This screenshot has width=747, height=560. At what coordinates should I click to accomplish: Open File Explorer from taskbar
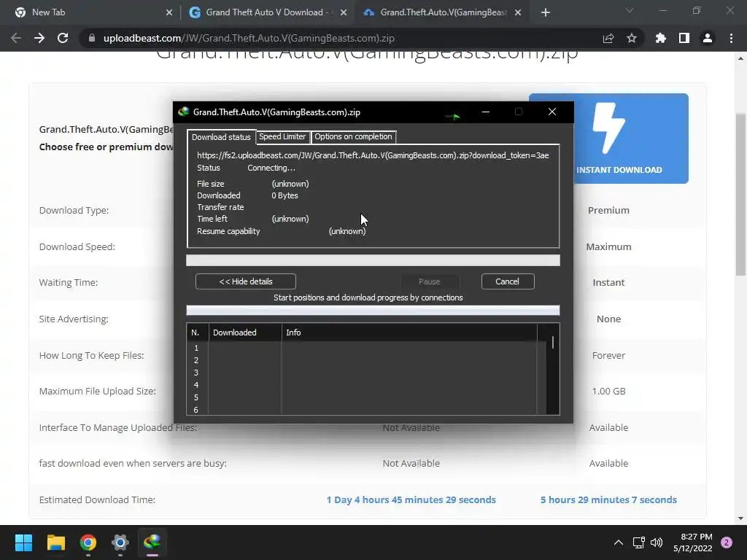(55, 542)
